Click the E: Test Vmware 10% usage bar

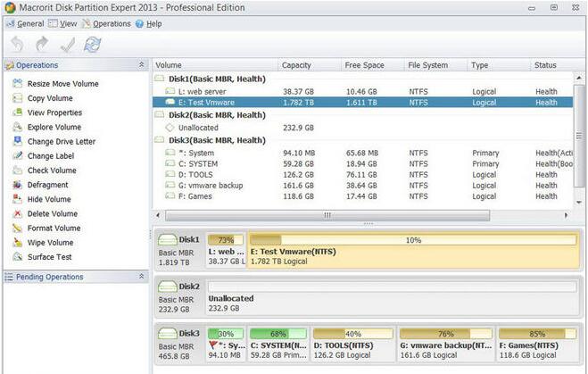[x=413, y=240]
